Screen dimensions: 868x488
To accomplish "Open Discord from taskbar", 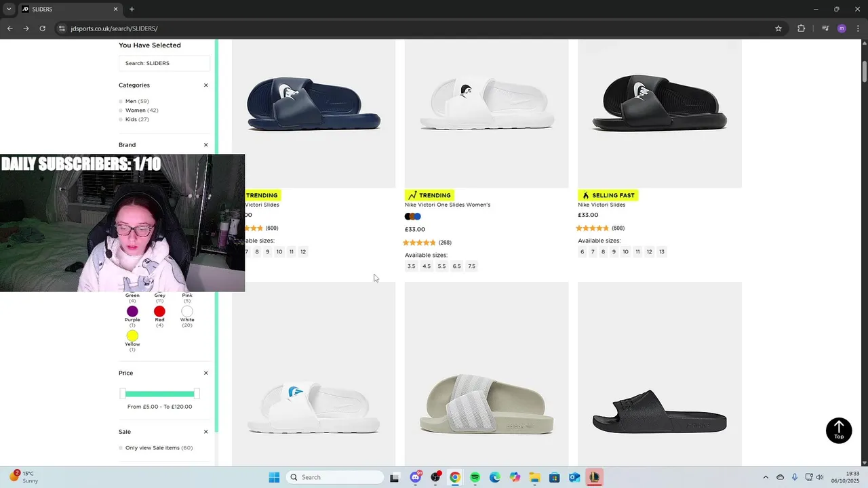I will click(x=416, y=477).
